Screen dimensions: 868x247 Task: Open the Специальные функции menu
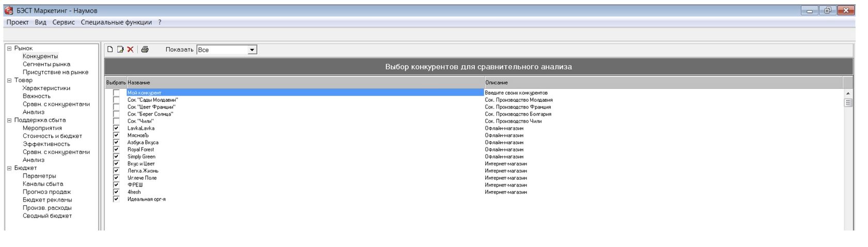tap(116, 22)
